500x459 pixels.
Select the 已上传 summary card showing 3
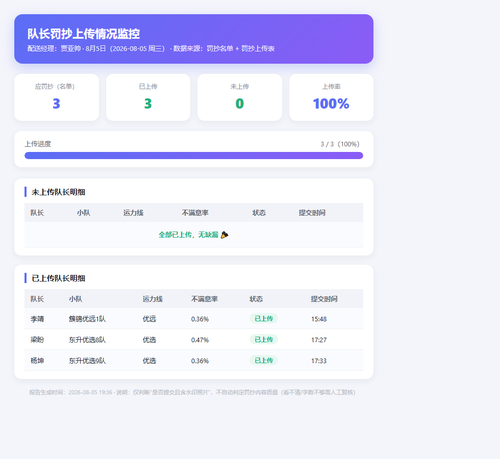point(148,97)
